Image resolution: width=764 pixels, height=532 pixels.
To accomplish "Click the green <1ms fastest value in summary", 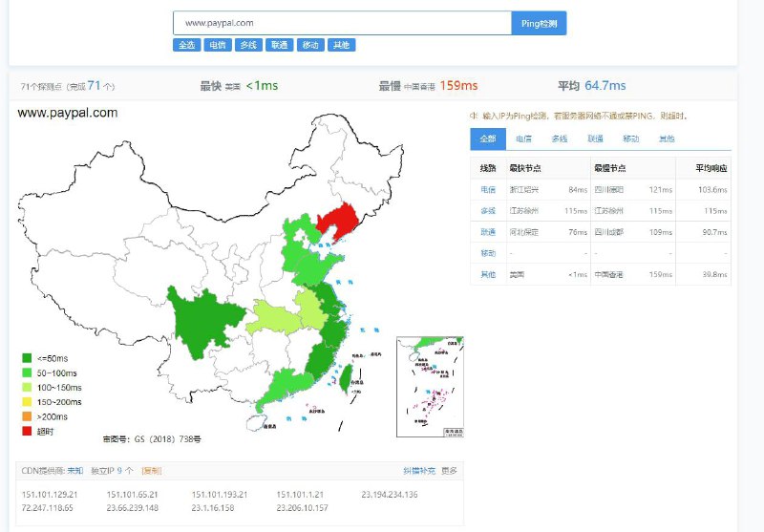I will click(262, 86).
